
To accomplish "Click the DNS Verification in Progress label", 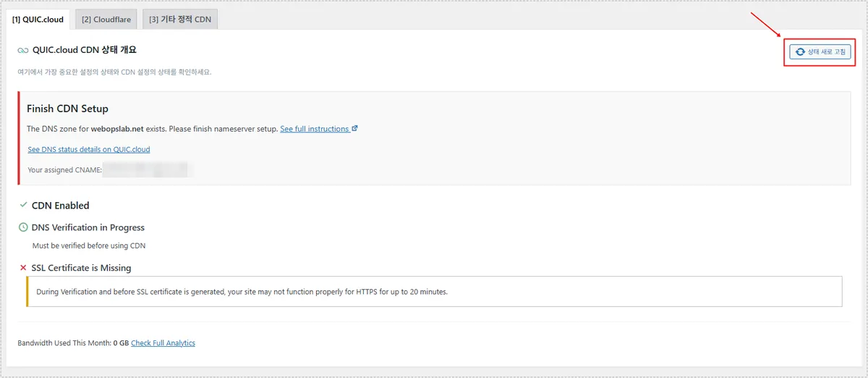I will [88, 227].
